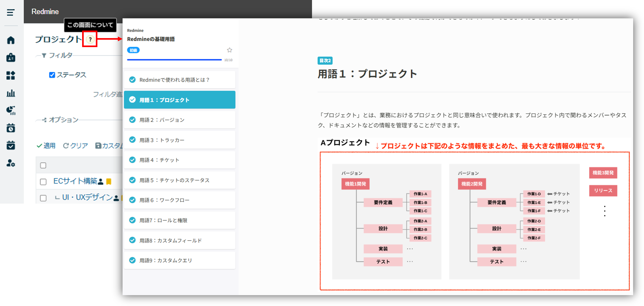
Task: Open the ECサイト構築 project link
Action: point(75,181)
